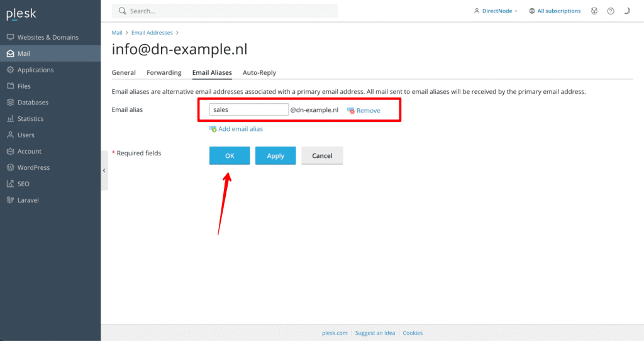The width and height of the screenshot is (644, 341).
Task: Click the WordPress logo icon
Action: [11, 168]
